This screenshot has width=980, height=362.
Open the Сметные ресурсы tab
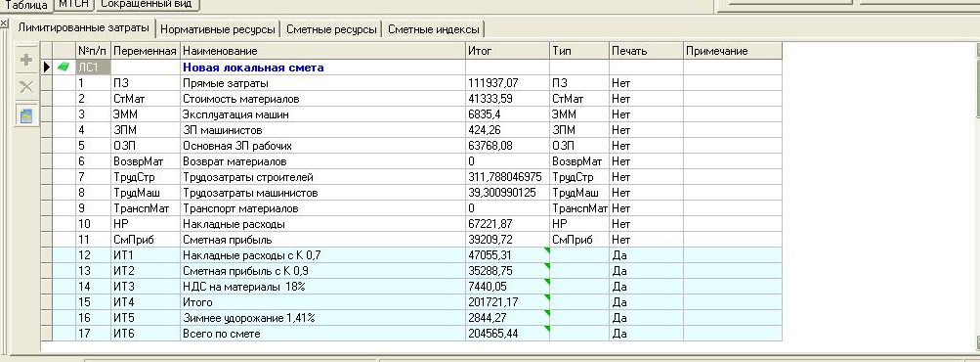click(332, 28)
